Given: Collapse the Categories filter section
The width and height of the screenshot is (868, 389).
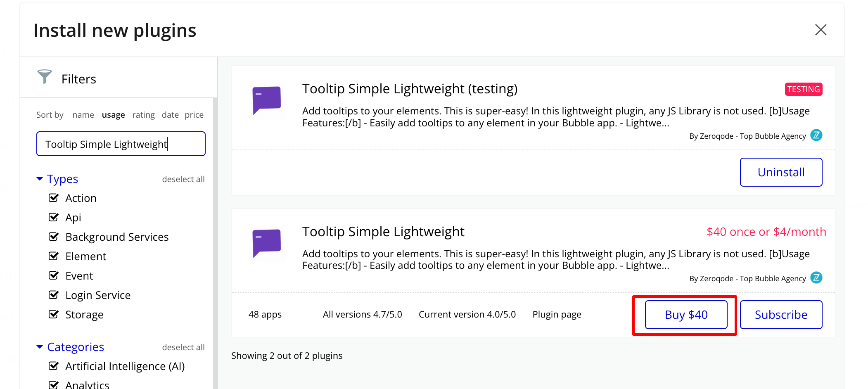Looking at the screenshot, I should tap(40, 347).
